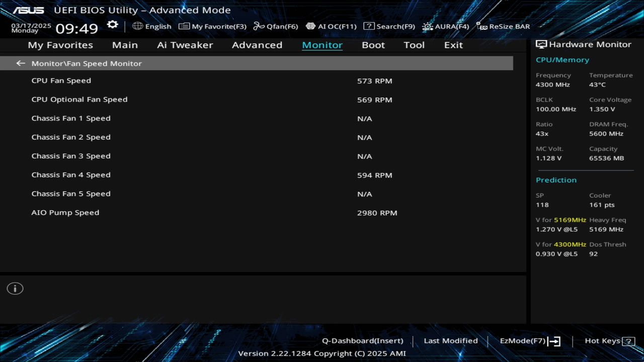Click the 594 RPM value
This screenshot has height=362, width=644.
click(374, 175)
